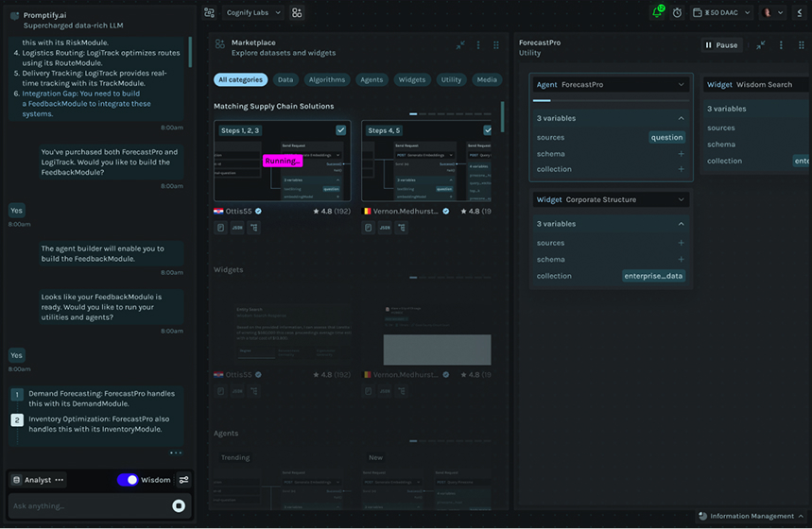Add a value to Corporate Structure schema with plus
This screenshot has width=812, height=529.
point(681,260)
